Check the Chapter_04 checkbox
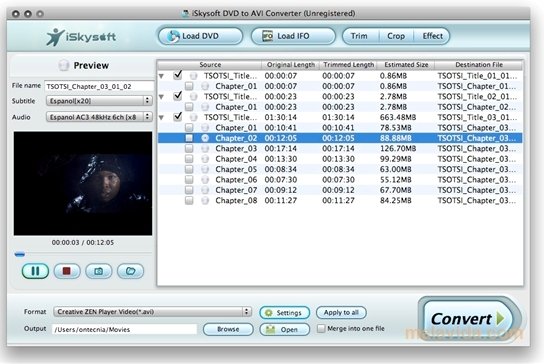 click(189, 159)
